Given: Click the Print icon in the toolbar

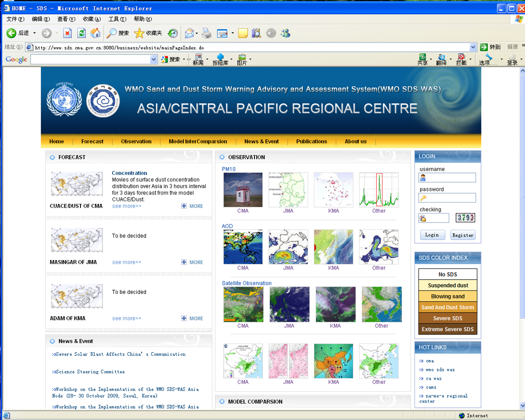Looking at the screenshot, I should [x=207, y=33].
